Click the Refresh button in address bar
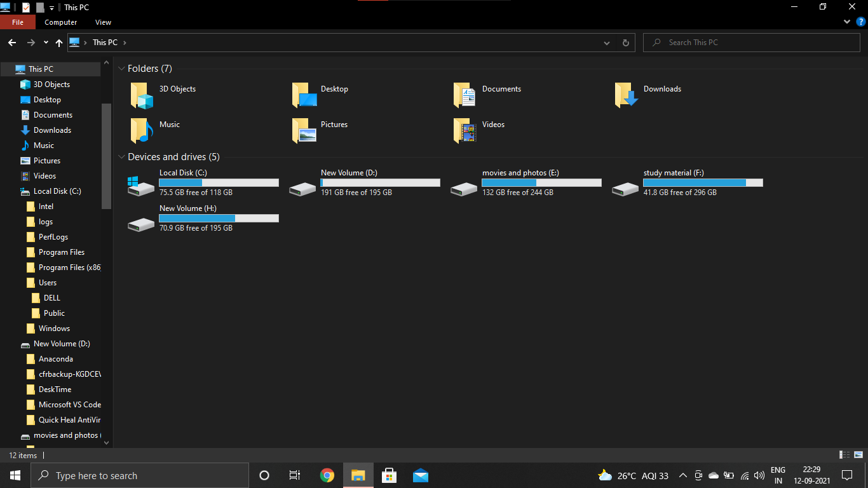The height and width of the screenshot is (488, 868). [x=625, y=43]
